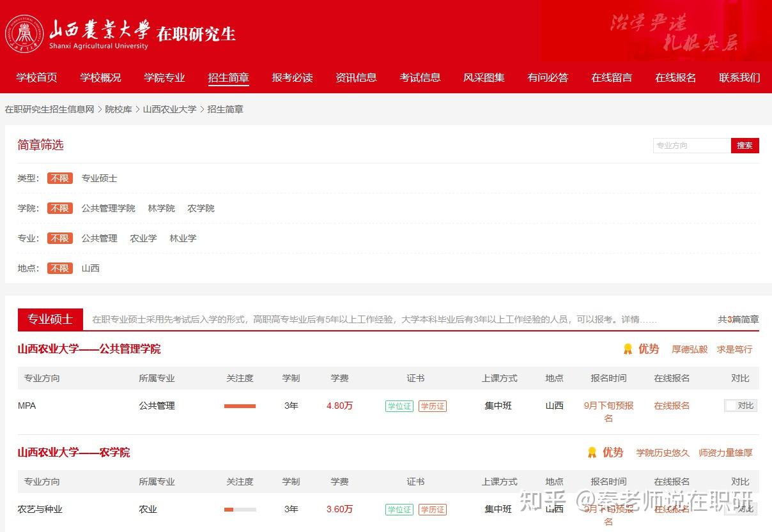
Task: Filter 学院 by 公共管理学院
Action: pos(108,208)
